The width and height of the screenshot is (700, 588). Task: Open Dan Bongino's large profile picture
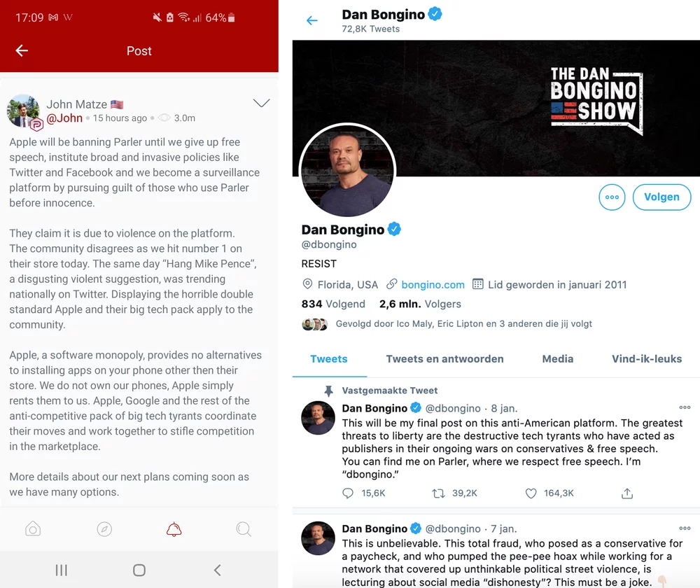[347, 171]
